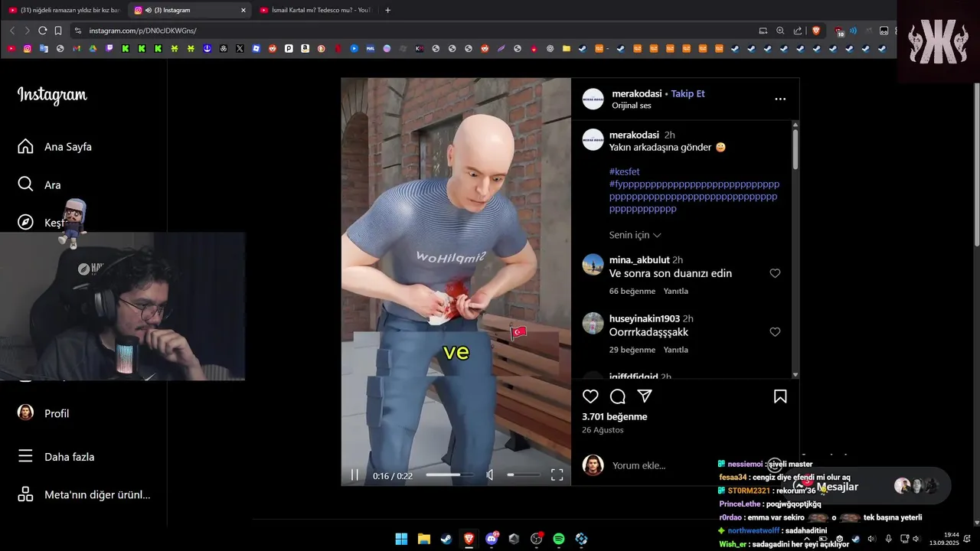Click the Instagram logo wordmark
Image resolution: width=980 pixels, height=551 pixels.
(52, 95)
